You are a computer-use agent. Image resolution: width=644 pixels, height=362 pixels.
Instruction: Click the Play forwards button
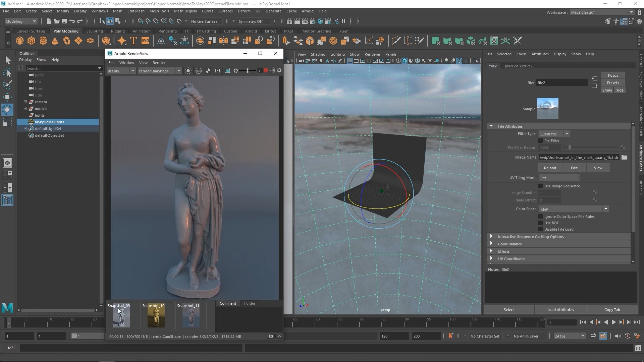click(613, 322)
